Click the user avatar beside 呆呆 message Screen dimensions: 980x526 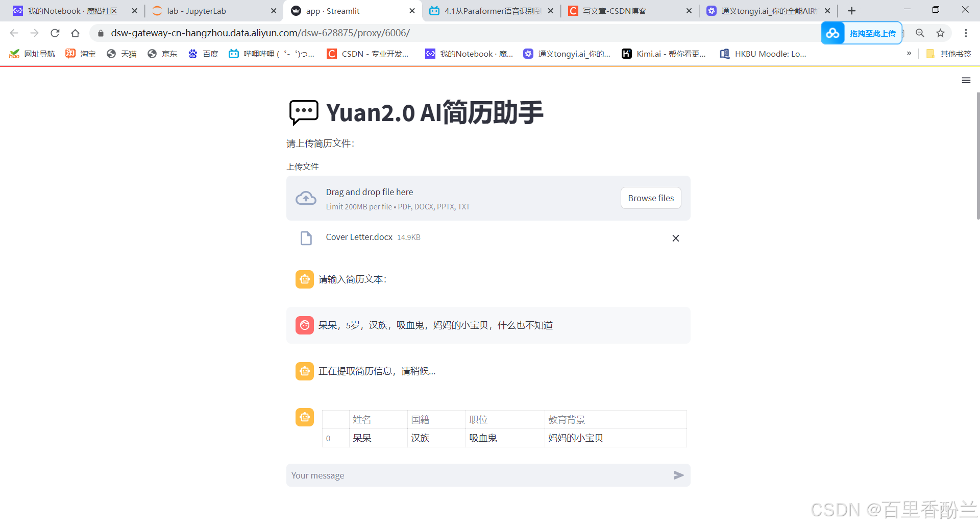[305, 325]
